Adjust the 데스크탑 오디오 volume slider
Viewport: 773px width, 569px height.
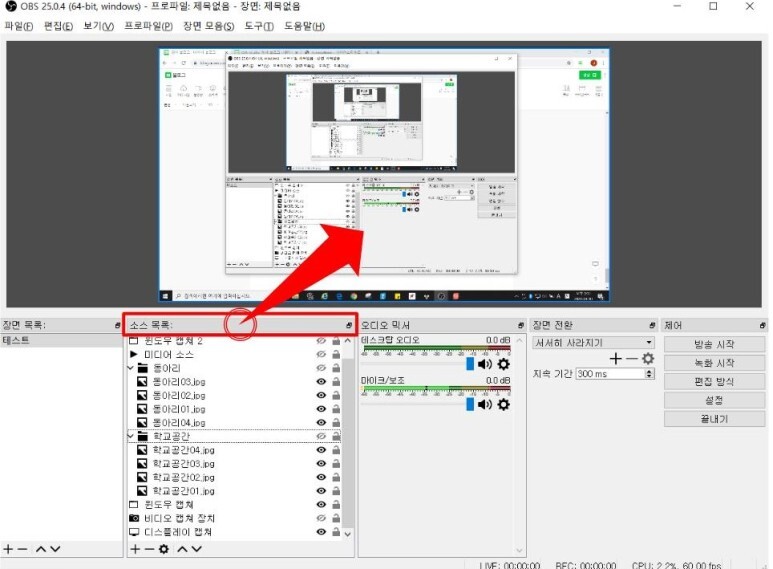[470, 364]
